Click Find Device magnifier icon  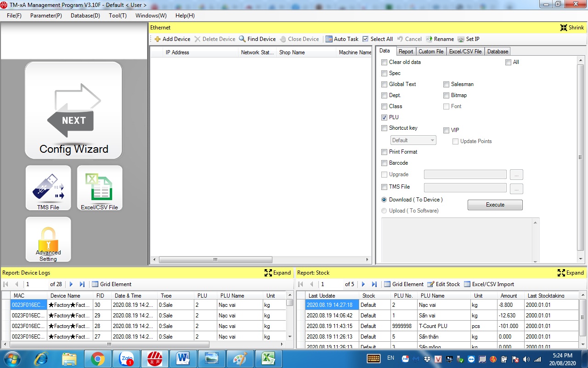click(x=243, y=39)
